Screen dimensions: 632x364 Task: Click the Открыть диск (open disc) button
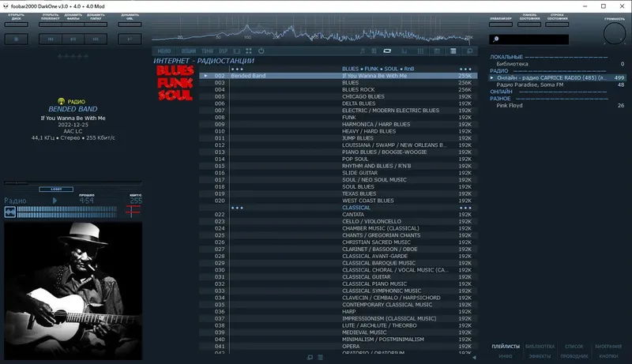click(16, 24)
